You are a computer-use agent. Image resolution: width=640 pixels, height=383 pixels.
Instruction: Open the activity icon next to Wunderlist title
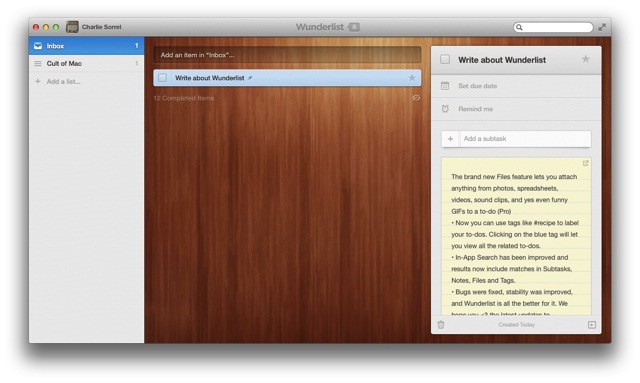click(353, 27)
